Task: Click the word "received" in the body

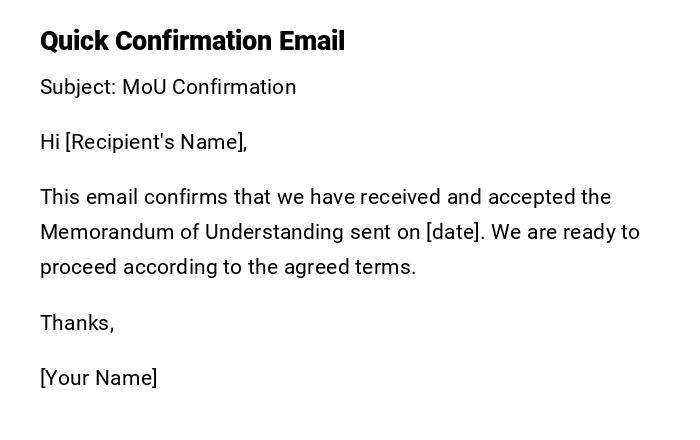Action: coord(397,197)
